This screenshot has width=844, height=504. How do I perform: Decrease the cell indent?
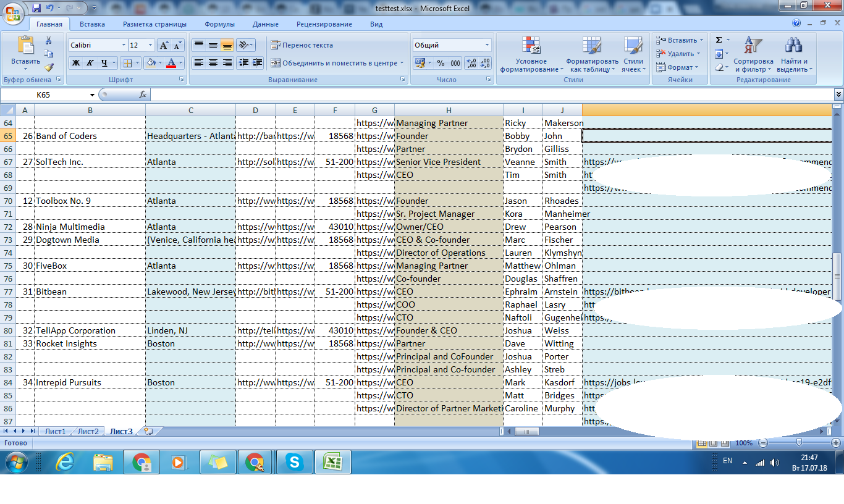243,63
